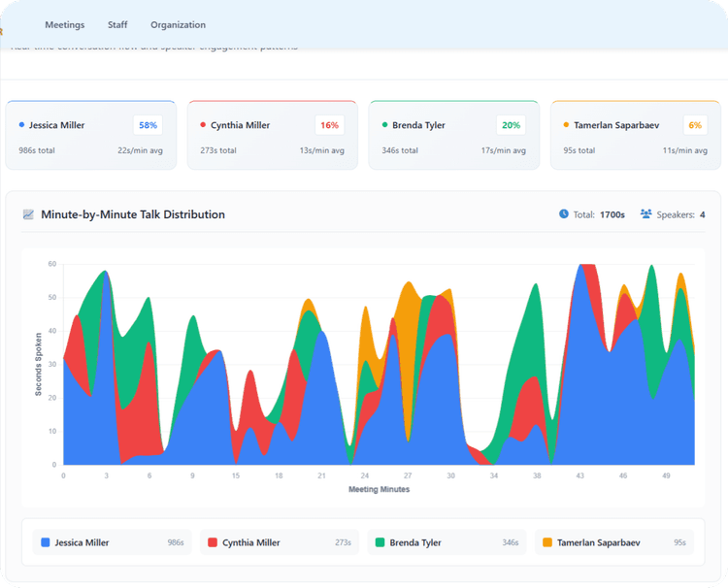Go to the Organization navigation item
Viewport: 728px width, 588px height.
coord(178,25)
